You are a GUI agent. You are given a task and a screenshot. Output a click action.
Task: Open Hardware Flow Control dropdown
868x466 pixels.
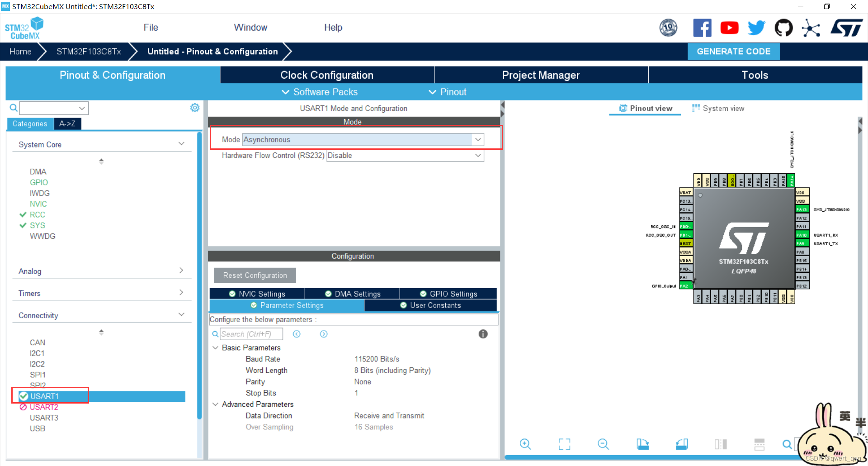(x=405, y=155)
